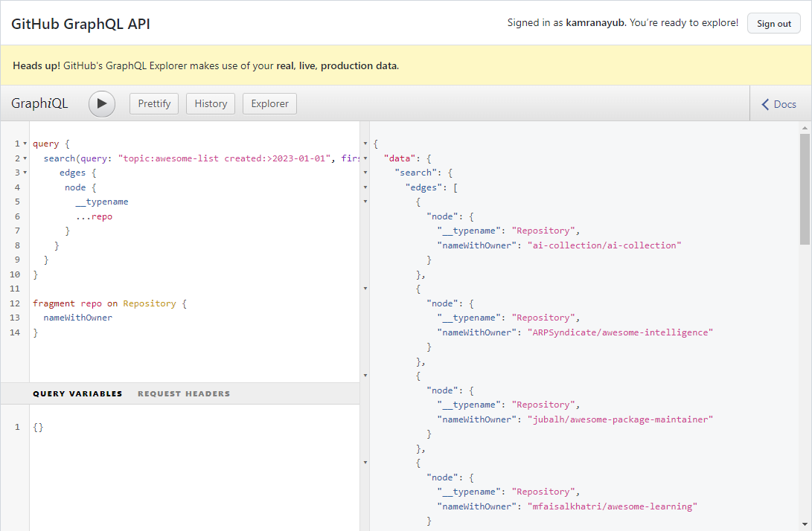The height and width of the screenshot is (531, 812).
Task: Sign out of the GitHub account
Action: 774,24
